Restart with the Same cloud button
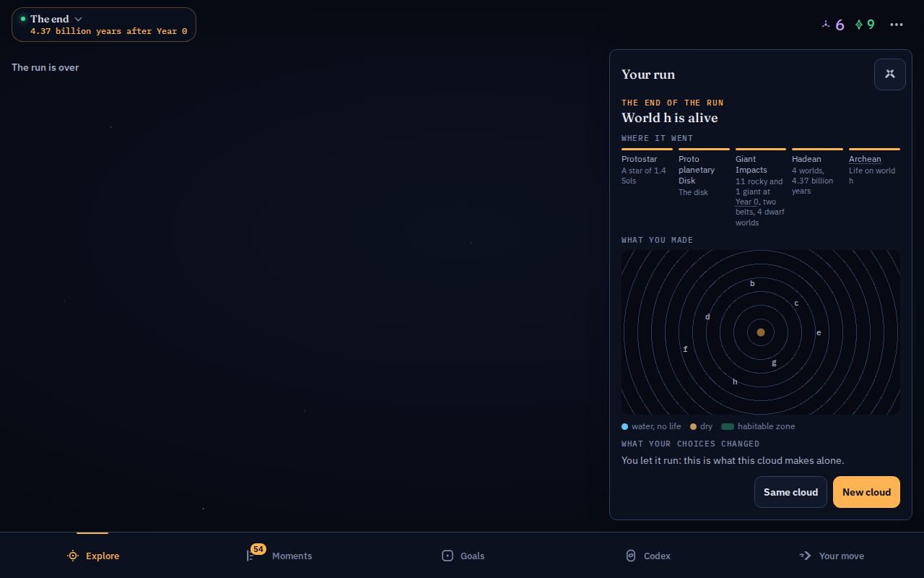Screen dimensions: 924x578 (790, 492)
